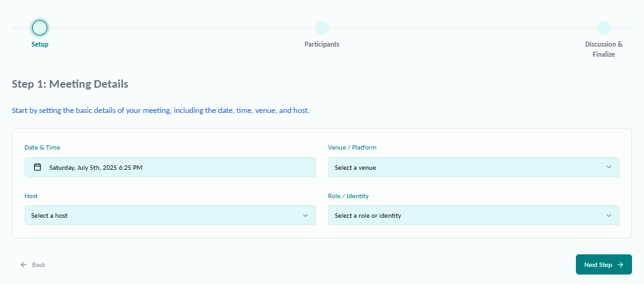Click the chevron in Role / Identity field
The image size is (644, 284).
pyautogui.click(x=609, y=215)
